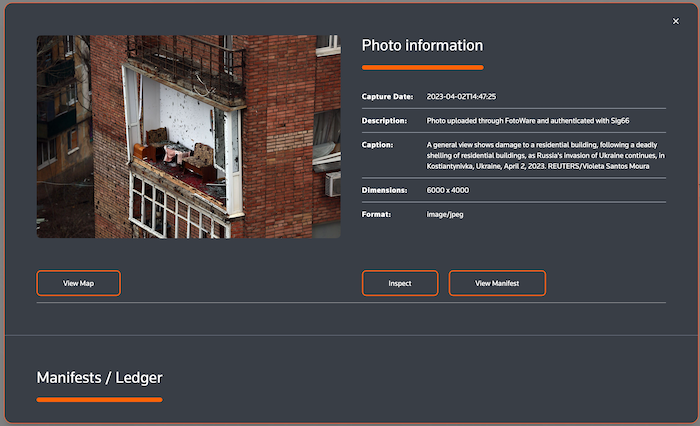700x426 pixels.
Task: Click the Capture Date label
Action: pyautogui.click(x=387, y=97)
